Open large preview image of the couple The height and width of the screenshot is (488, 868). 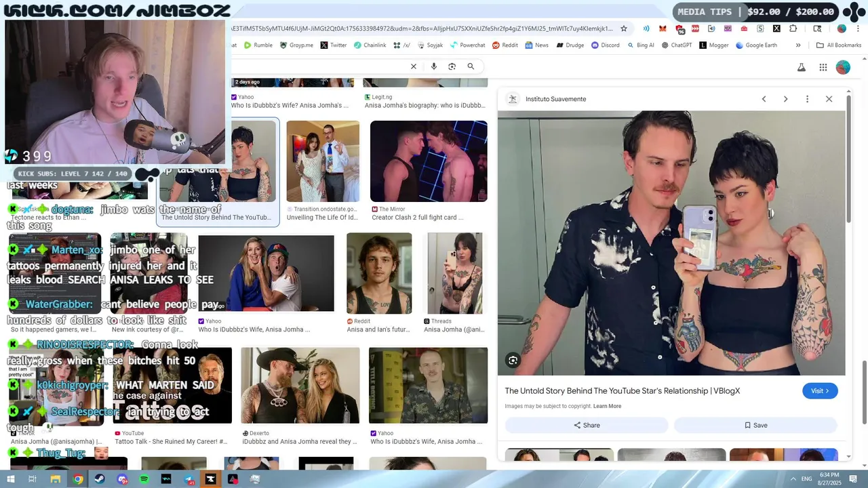point(671,243)
